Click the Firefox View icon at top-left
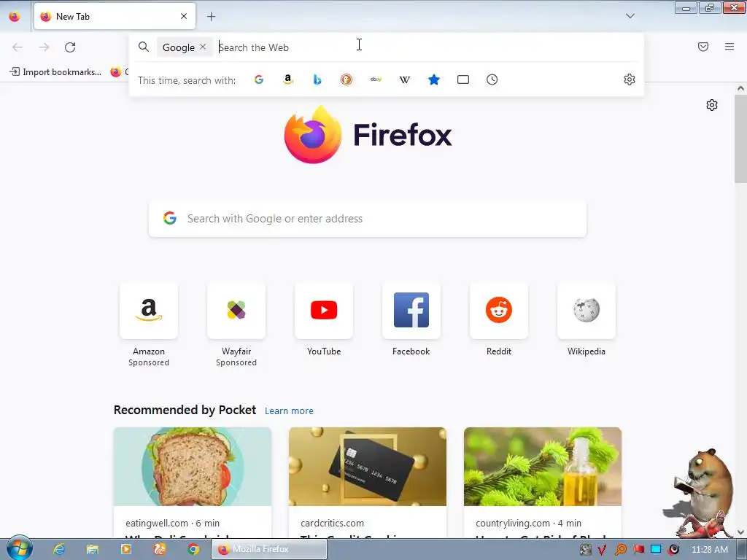Screen dimensions: 747x560 click(15, 17)
